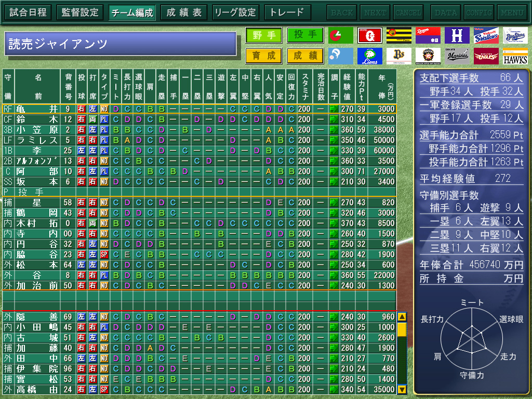Image resolution: width=532 pixels, height=399 pixels.
Task: Click the 左 throwing-hand badge for 松本
Action: [x=82, y=265]
